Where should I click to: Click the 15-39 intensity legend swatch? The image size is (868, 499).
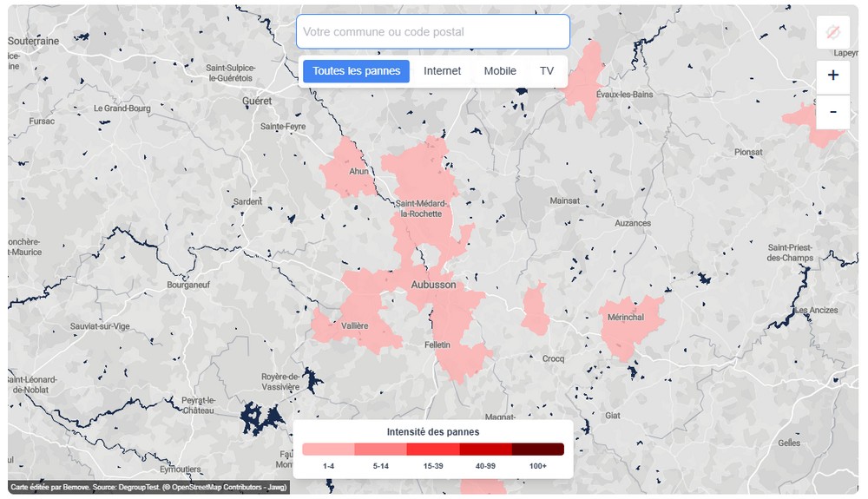[x=433, y=449]
